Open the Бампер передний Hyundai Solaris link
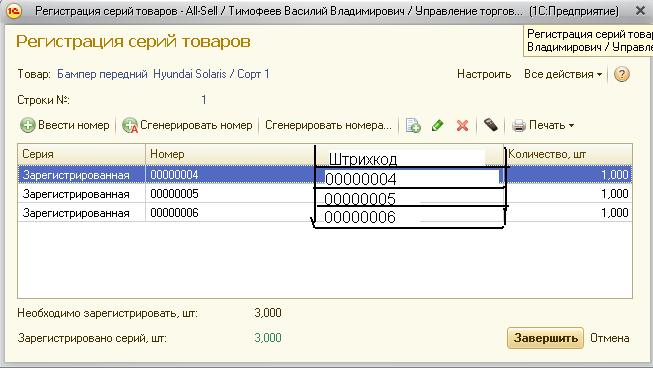The image size is (653, 368). coord(163,74)
